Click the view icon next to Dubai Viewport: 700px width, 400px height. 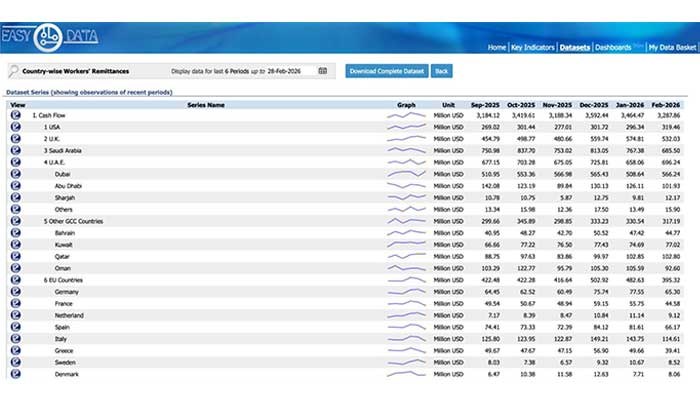[15, 173]
